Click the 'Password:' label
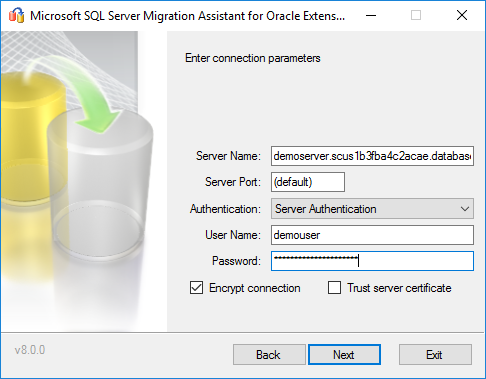The width and height of the screenshot is (486, 379). click(236, 261)
